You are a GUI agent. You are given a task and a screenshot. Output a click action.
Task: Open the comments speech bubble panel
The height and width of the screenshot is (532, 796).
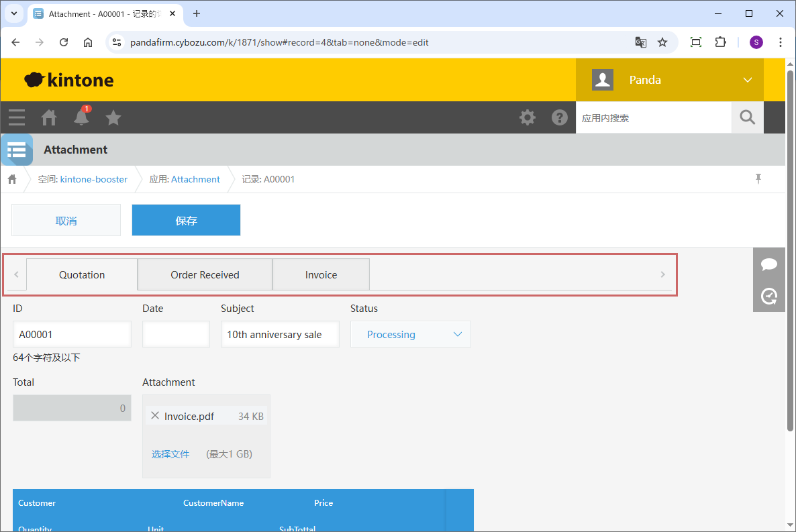click(x=768, y=264)
